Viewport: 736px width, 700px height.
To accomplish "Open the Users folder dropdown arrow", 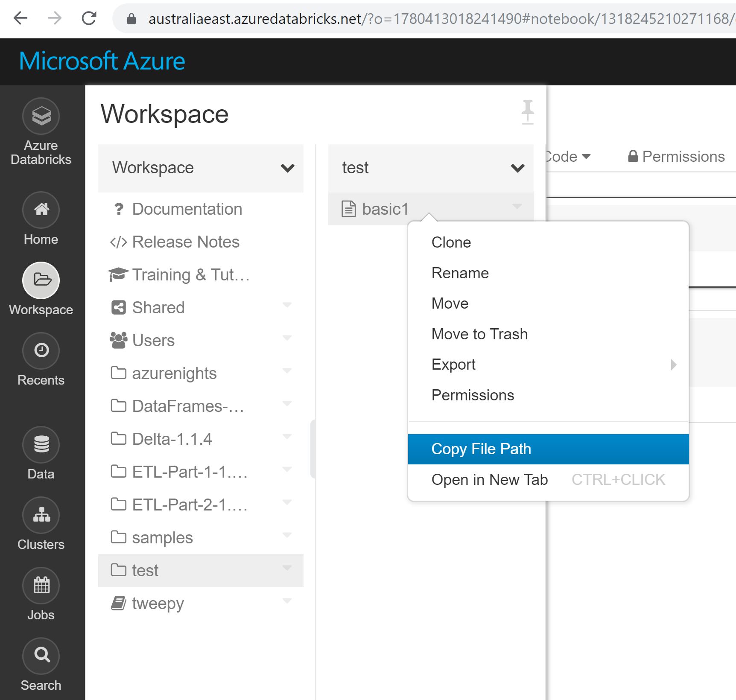I will pos(287,338).
